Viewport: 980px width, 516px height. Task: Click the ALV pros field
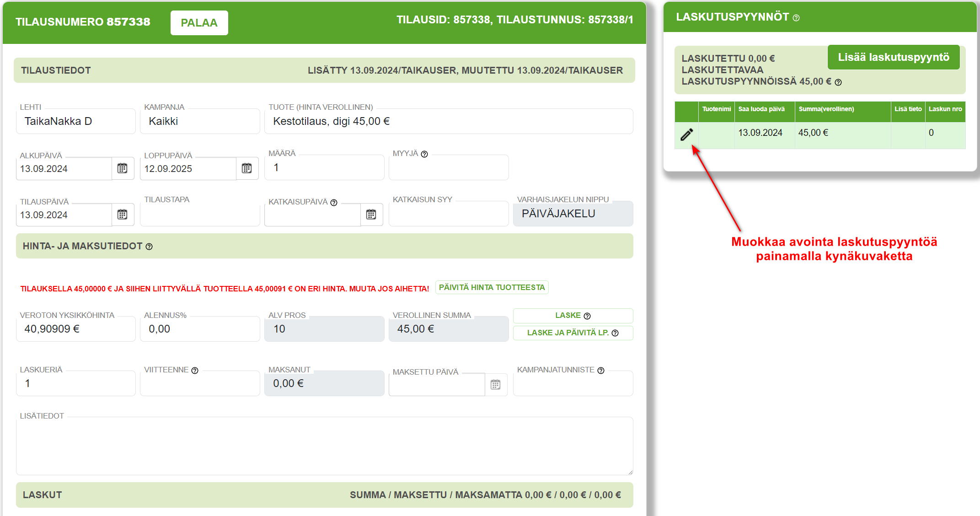(325, 329)
